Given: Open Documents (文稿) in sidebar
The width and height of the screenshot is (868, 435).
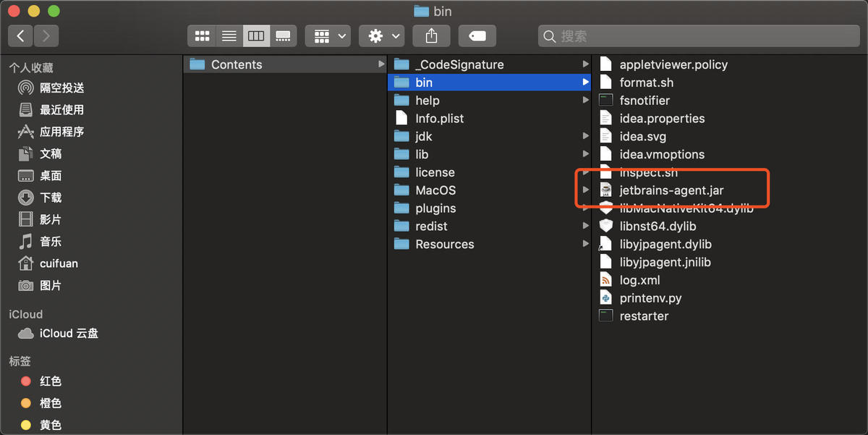Looking at the screenshot, I should click(41, 153).
